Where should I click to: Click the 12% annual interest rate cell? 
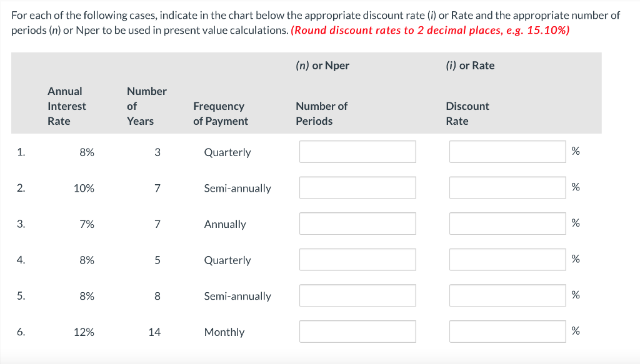[84, 332]
